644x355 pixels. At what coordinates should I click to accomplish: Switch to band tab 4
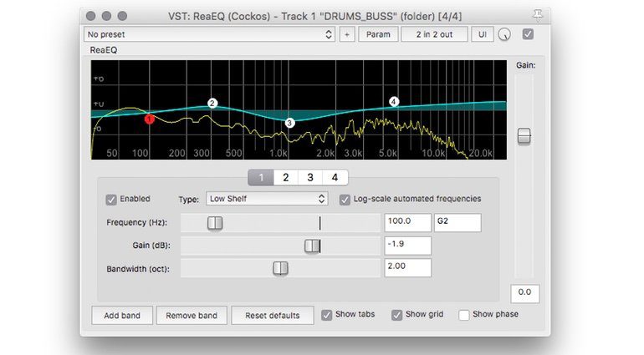335,177
